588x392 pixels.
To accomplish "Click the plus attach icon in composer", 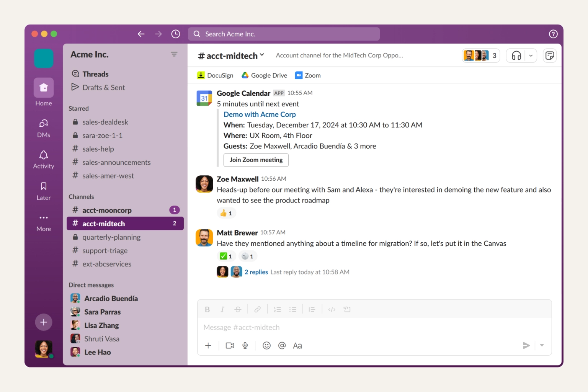I will pos(208,346).
